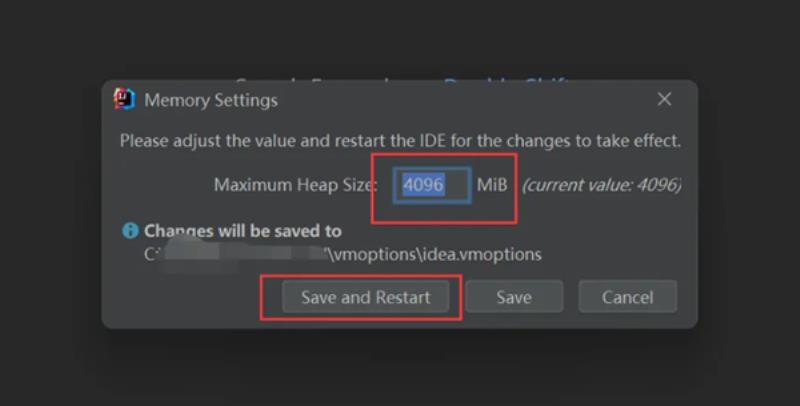Click the blue text peeking above dialog

click(x=505, y=82)
